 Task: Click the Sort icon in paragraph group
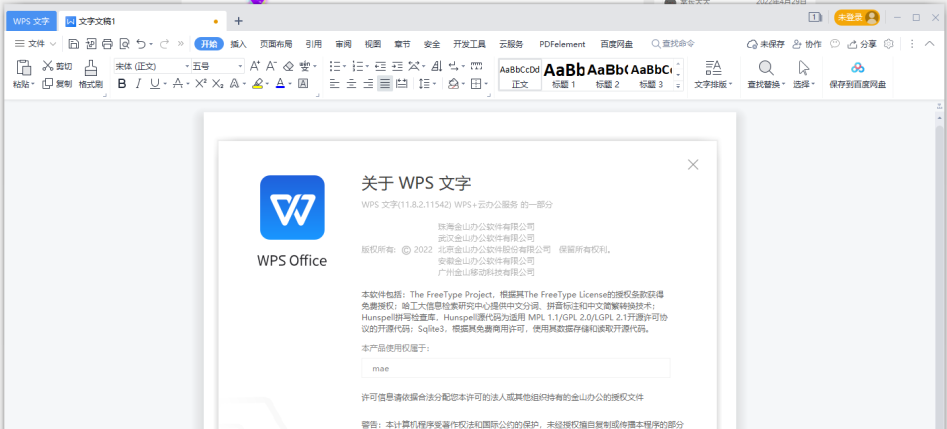click(437, 66)
